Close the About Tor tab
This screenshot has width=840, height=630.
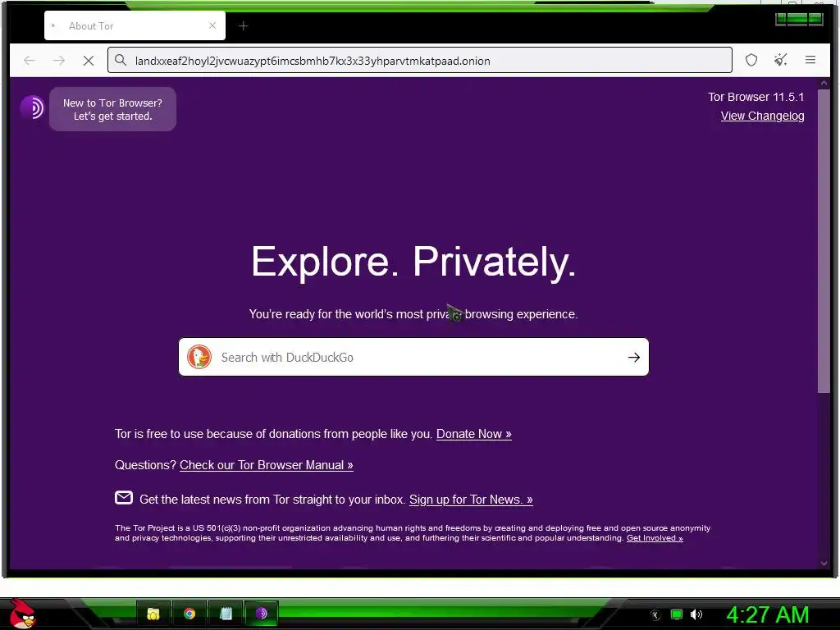click(212, 25)
